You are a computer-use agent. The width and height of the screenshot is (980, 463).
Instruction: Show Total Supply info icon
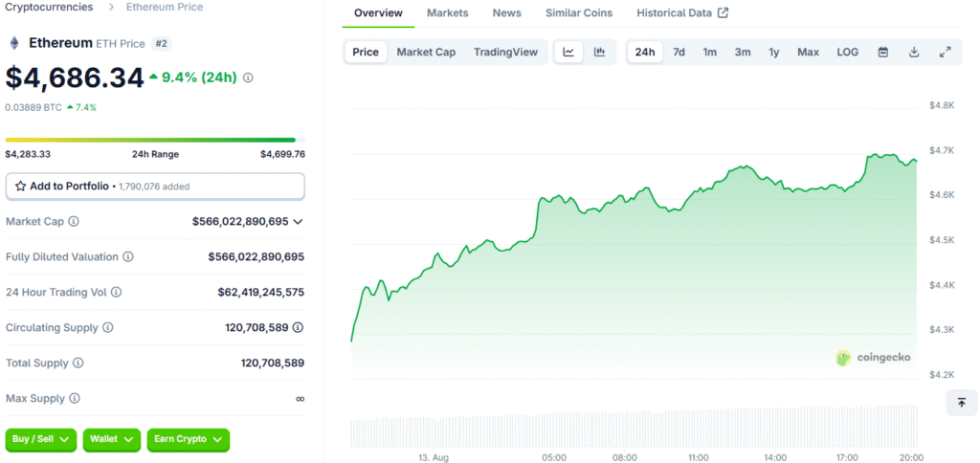point(78,363)
